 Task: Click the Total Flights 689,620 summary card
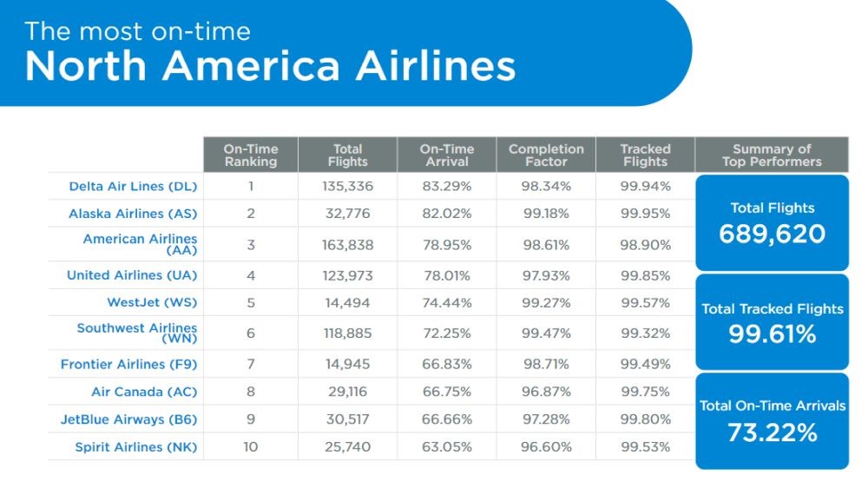point(772,222)
